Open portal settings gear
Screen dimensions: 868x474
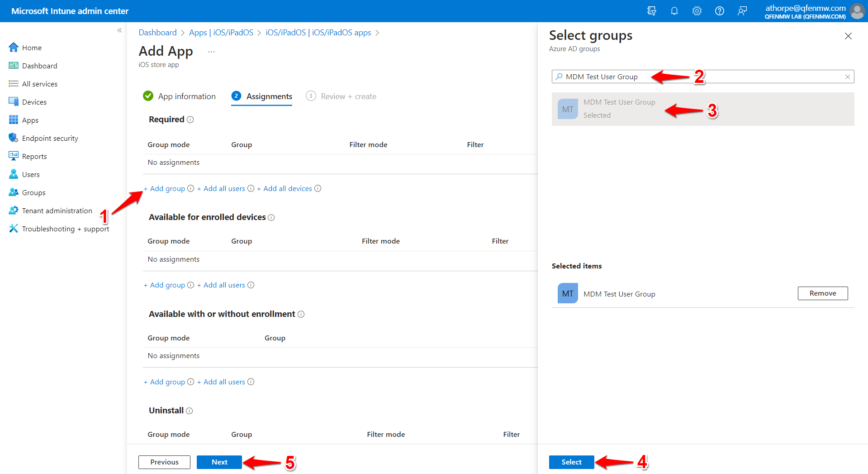point(697,11)
